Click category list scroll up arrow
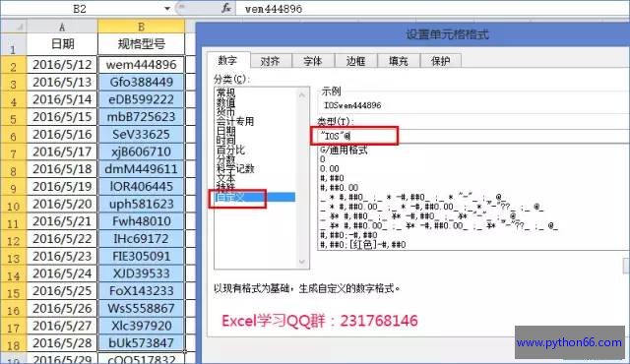The image size is (630, 364). (302, 95)
